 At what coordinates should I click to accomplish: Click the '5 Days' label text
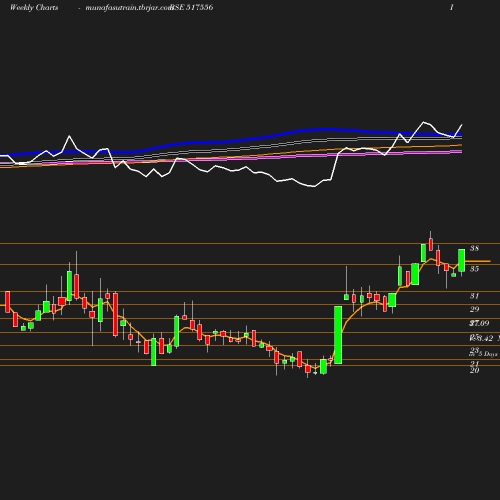click(x=488, y=354)
